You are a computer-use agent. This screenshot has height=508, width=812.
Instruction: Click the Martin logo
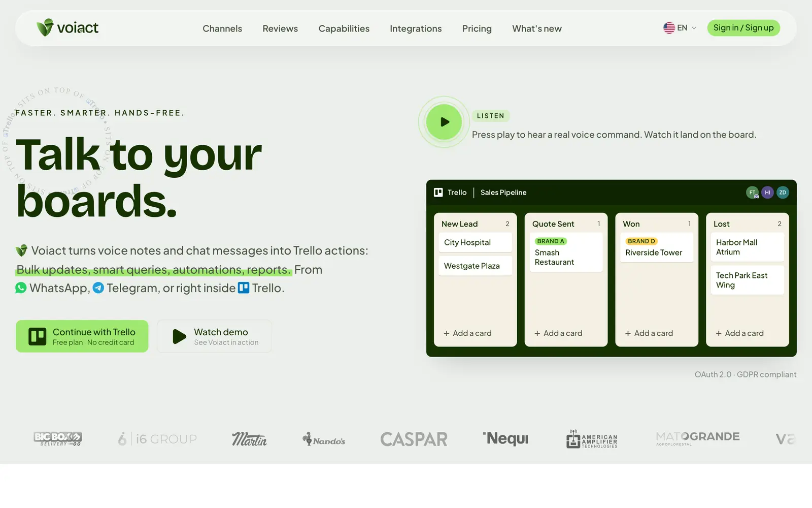[x=249, y=439]
